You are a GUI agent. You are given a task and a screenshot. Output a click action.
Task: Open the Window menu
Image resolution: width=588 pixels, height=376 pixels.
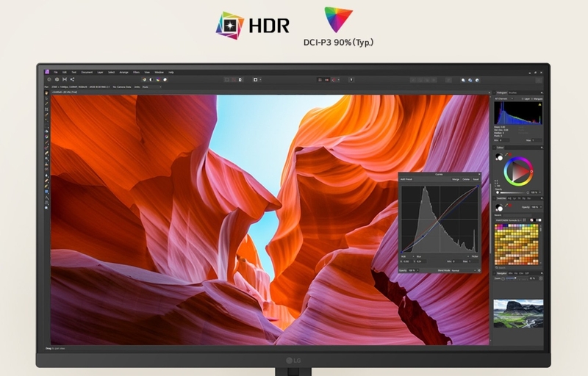(159, 72)
